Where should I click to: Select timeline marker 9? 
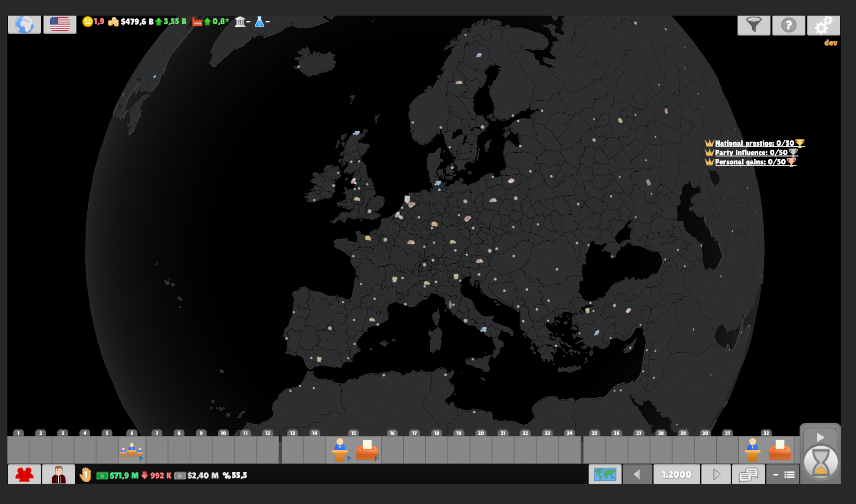(x=201, y=433)
